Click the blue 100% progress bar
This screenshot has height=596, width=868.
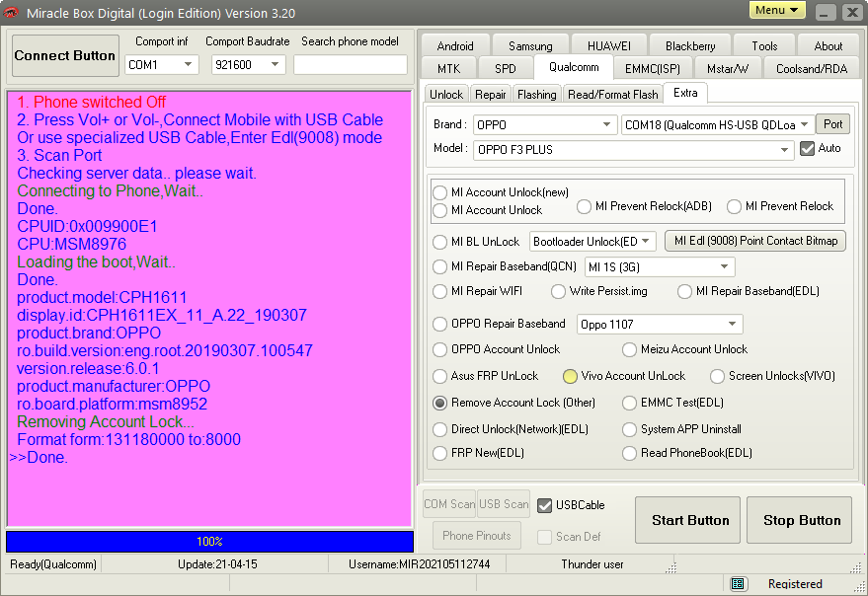(209, 542)
